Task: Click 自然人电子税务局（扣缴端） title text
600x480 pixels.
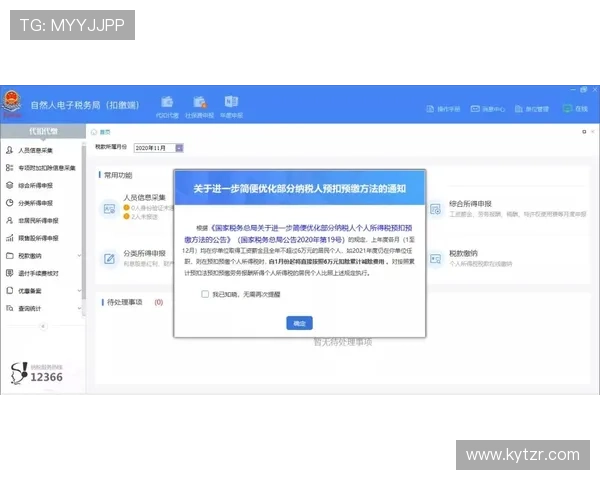Action: (85, 105)
